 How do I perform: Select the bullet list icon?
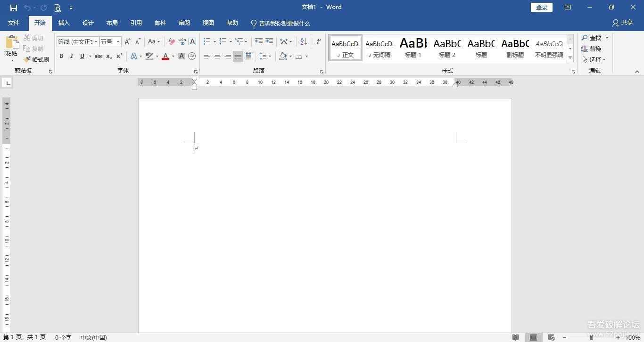tap(206, 41)
